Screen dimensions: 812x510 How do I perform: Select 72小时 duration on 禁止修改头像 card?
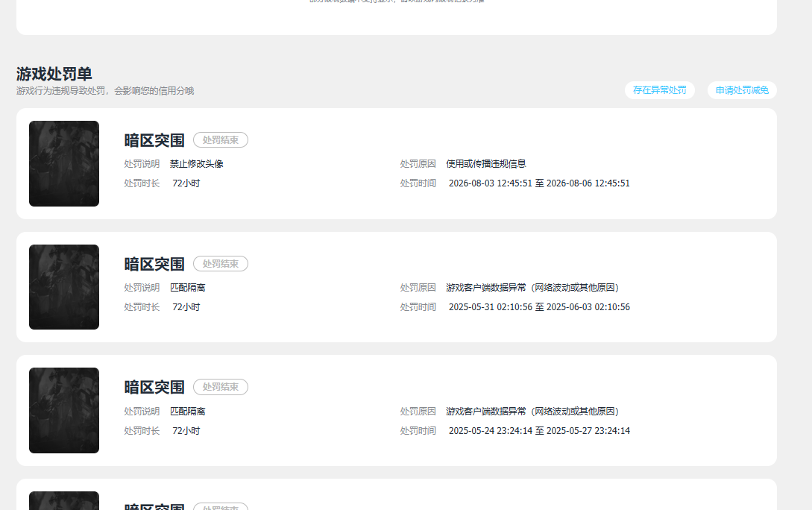click(186, 183)
